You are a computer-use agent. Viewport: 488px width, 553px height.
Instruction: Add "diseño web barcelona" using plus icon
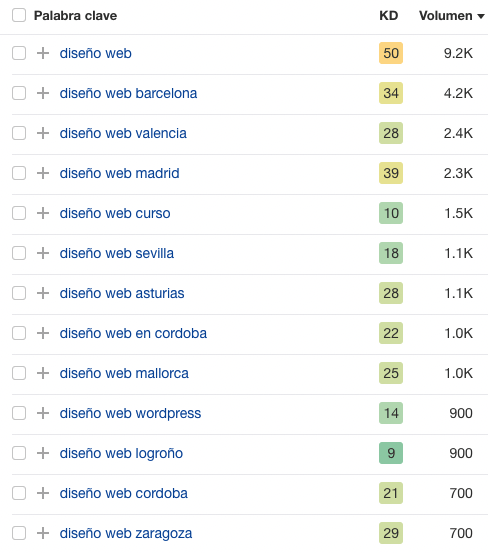43,93
